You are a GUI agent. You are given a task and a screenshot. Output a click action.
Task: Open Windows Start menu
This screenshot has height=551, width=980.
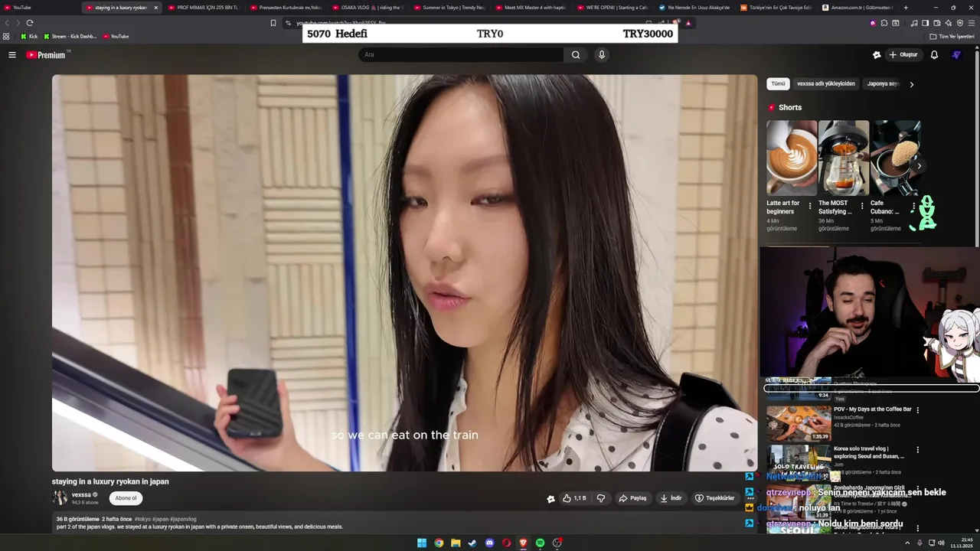(x=422, y=543)
